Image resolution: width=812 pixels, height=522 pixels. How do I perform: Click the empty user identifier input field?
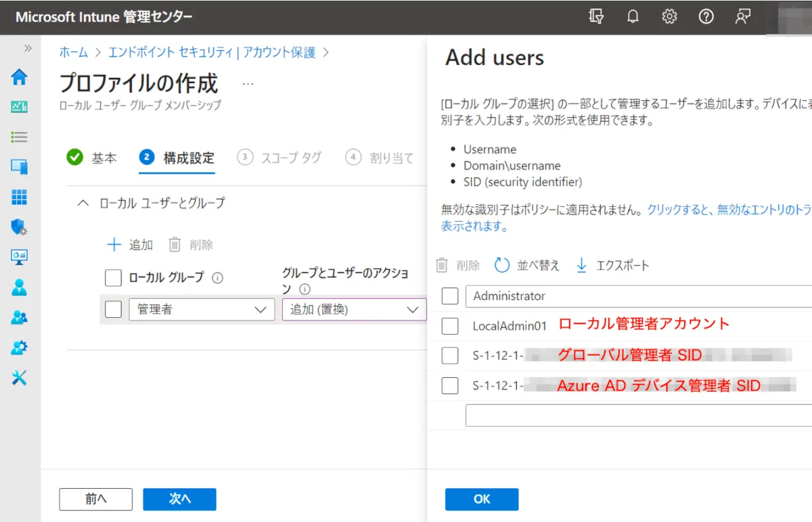click(x=636, y=415)
